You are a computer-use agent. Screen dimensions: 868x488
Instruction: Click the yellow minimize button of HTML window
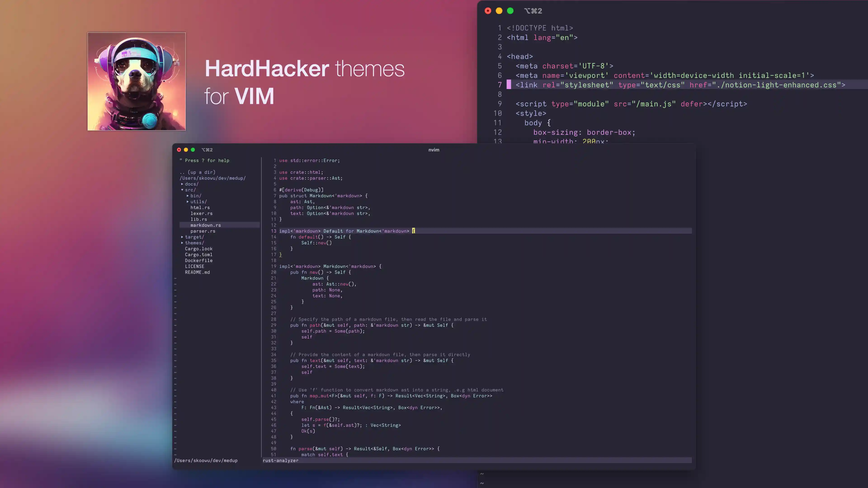click(499, 11)
